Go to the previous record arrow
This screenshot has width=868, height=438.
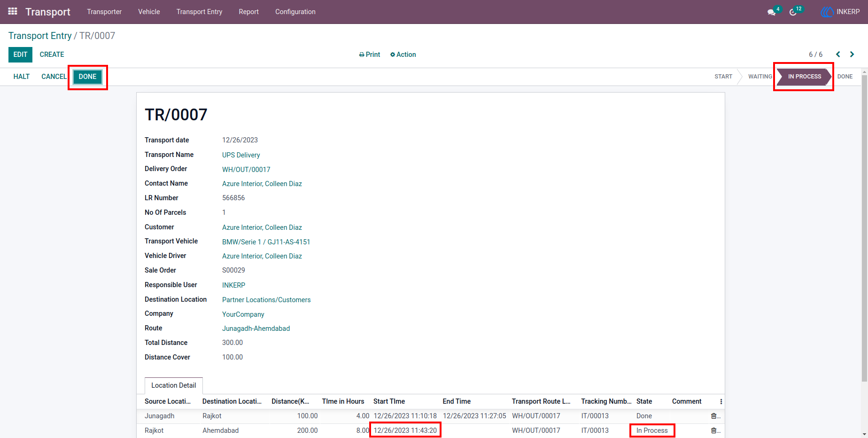pyautogui.click(x=838, y=55)
